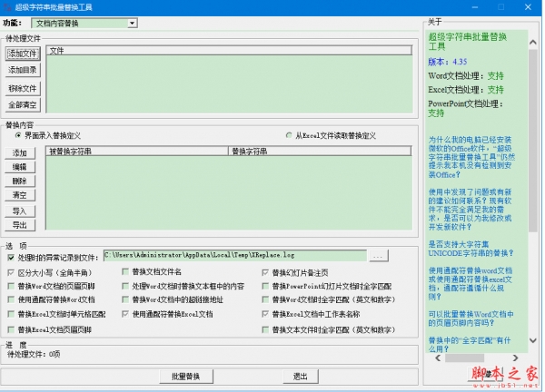Minimize the window
Viewport: 545px width, 392px height.
pyautogui.click(x=475, y=7)
